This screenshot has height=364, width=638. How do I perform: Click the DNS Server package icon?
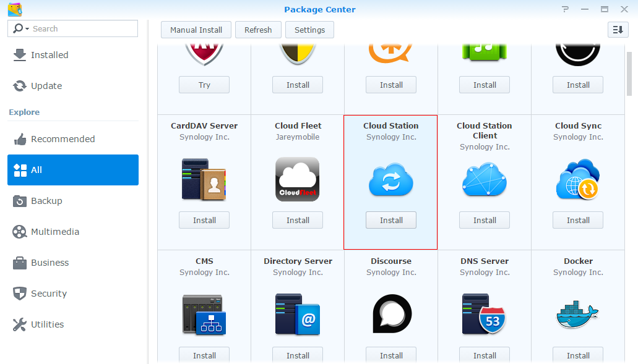tap(484, 314)
